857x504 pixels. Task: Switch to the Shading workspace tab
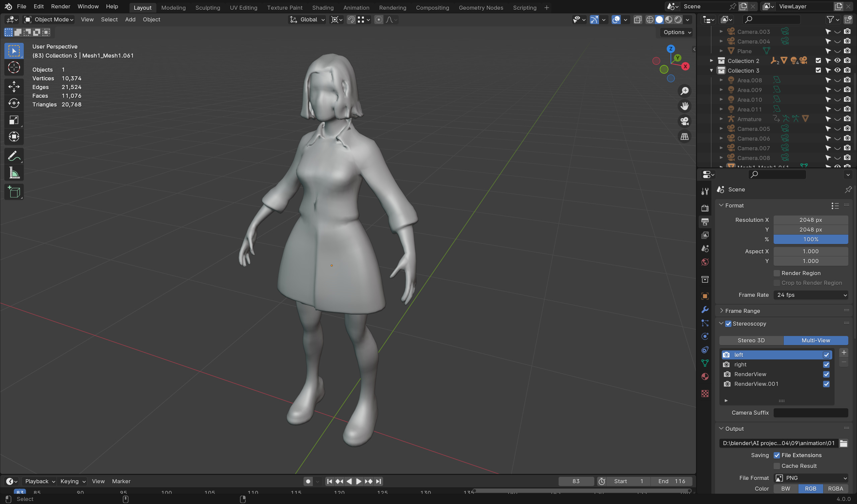pyautogui.click(x=323, y=7)
